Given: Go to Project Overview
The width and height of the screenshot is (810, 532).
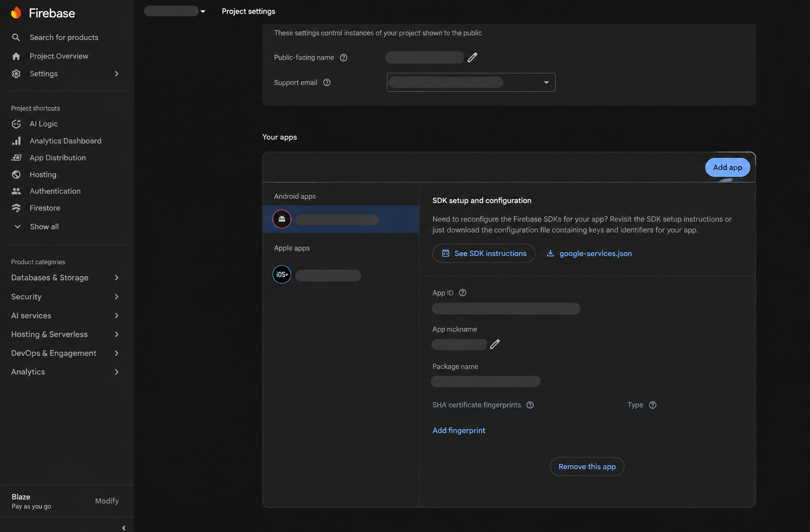Looking at the screenshot, I should 59,56.
